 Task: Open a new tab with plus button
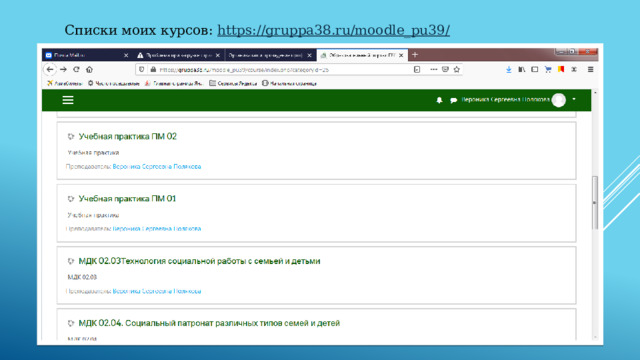click(415, 55)
